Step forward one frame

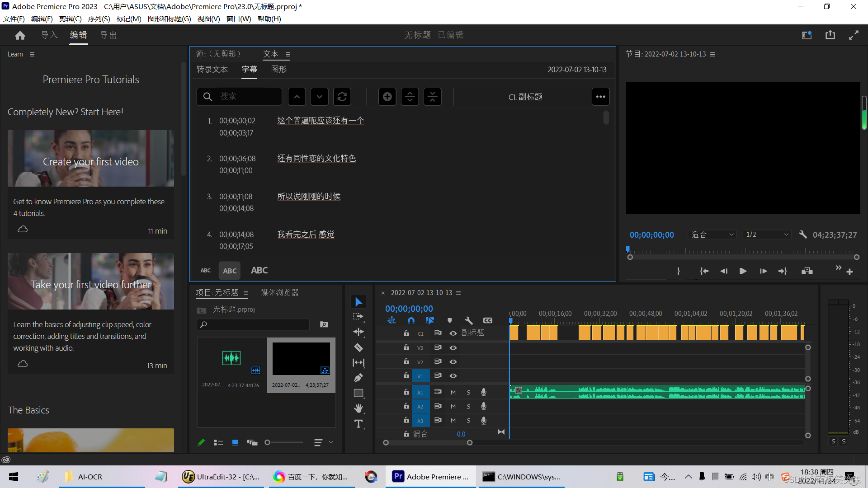[763, 271]
